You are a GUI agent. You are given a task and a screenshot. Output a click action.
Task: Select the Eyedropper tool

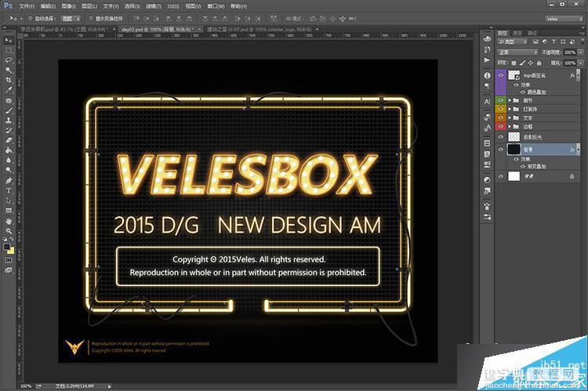tap(9, 90)
